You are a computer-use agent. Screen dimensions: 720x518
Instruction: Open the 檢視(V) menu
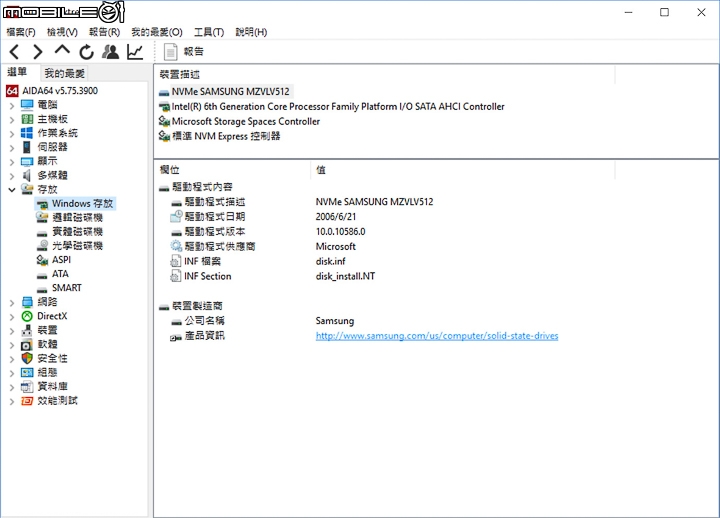(62, 32)
